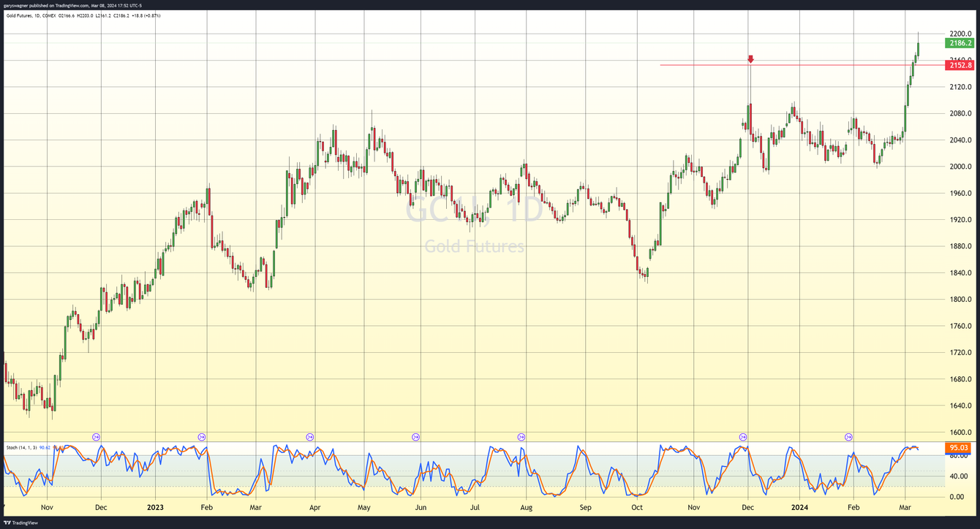Image resolution: width=980 pixels, height=529 pixels.
Task: Click the rollover marker icon above the Apr label
Action: 311,437
